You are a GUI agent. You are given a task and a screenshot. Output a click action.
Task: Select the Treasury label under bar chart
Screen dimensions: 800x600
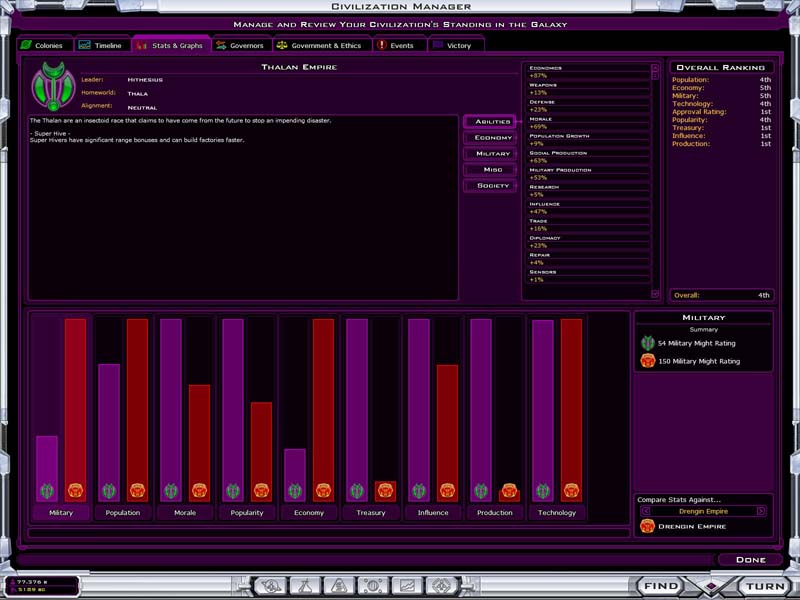[370, 513]
